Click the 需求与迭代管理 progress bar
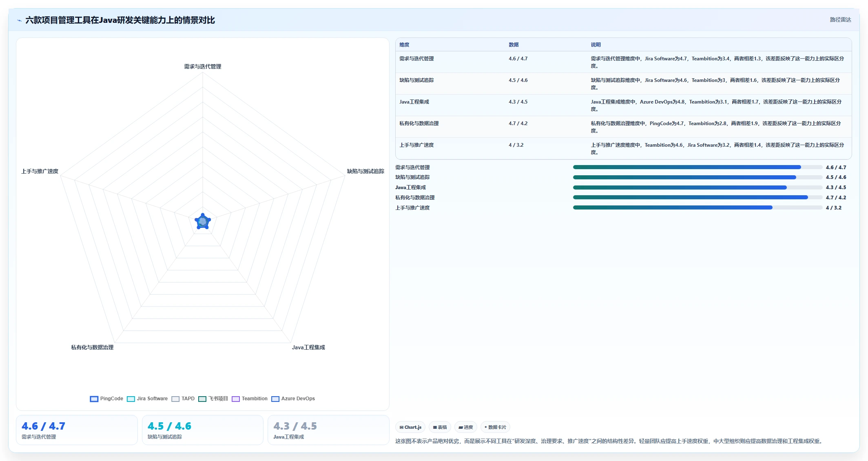868x461 pixels. [697, 167]
